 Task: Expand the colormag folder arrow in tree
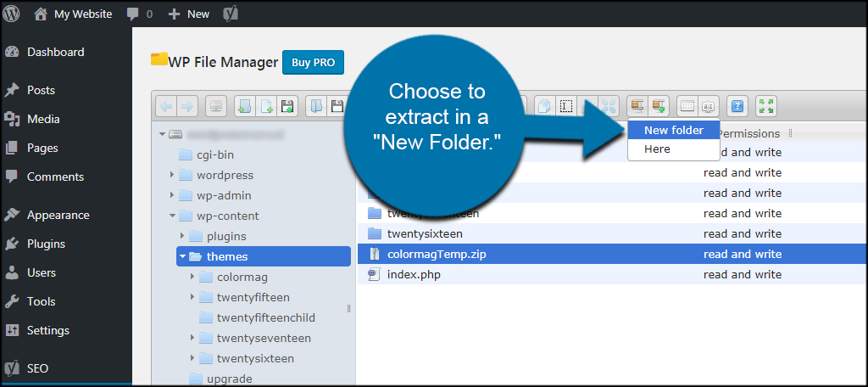192,276
